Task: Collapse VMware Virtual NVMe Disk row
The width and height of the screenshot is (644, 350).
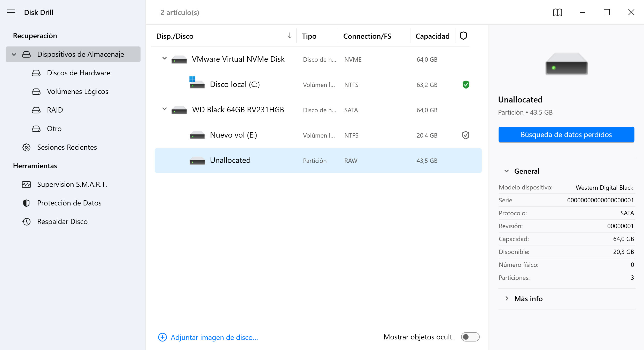Action: pyautogui.click(x=164, y=58)
